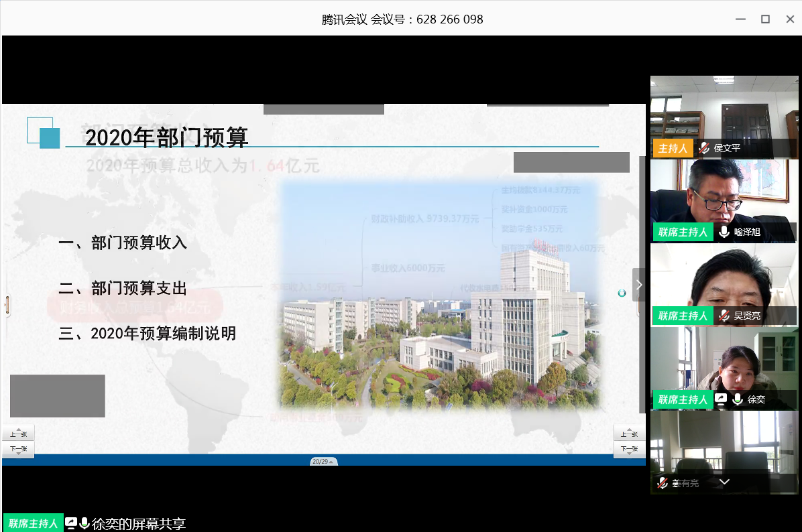
Task: Minimize the 腾讯会议 window
Action: click(x=740, y=19)
